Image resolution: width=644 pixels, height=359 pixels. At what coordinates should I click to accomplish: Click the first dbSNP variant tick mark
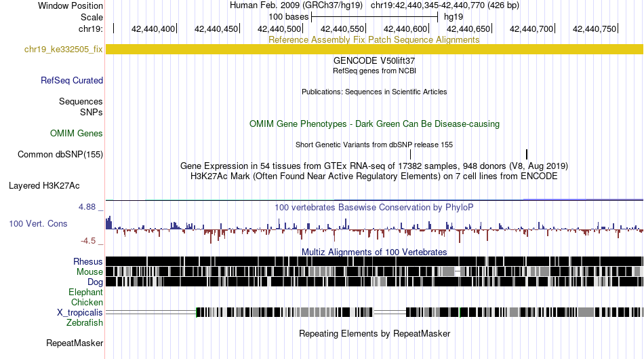[410, 154]
